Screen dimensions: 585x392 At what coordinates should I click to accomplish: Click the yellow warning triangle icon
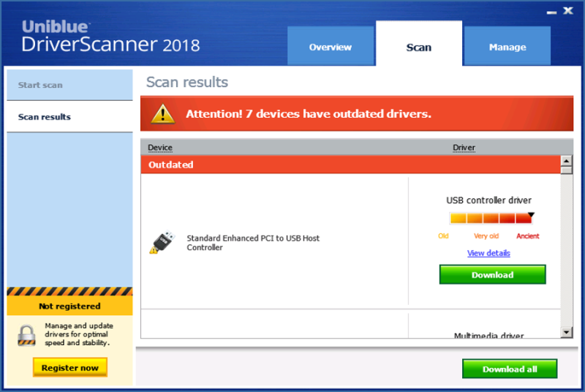coord(162,114)
